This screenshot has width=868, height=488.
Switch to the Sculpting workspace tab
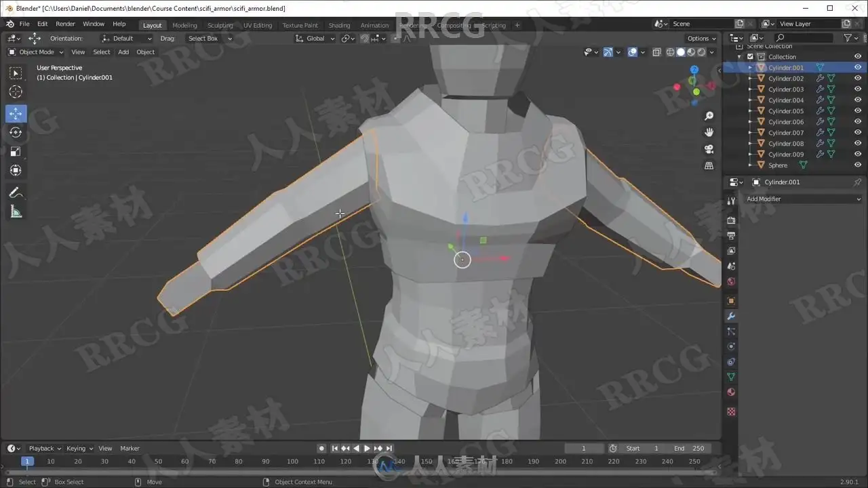220,26
